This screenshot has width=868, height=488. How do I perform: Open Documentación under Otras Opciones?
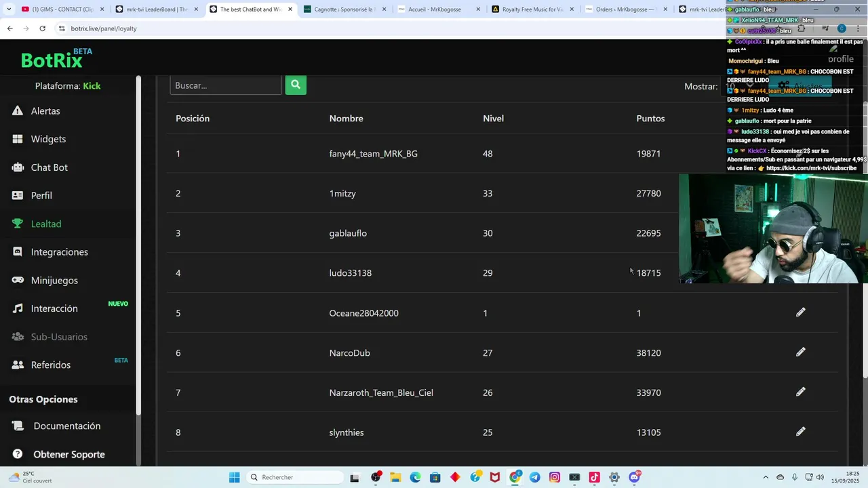(67, 426)
